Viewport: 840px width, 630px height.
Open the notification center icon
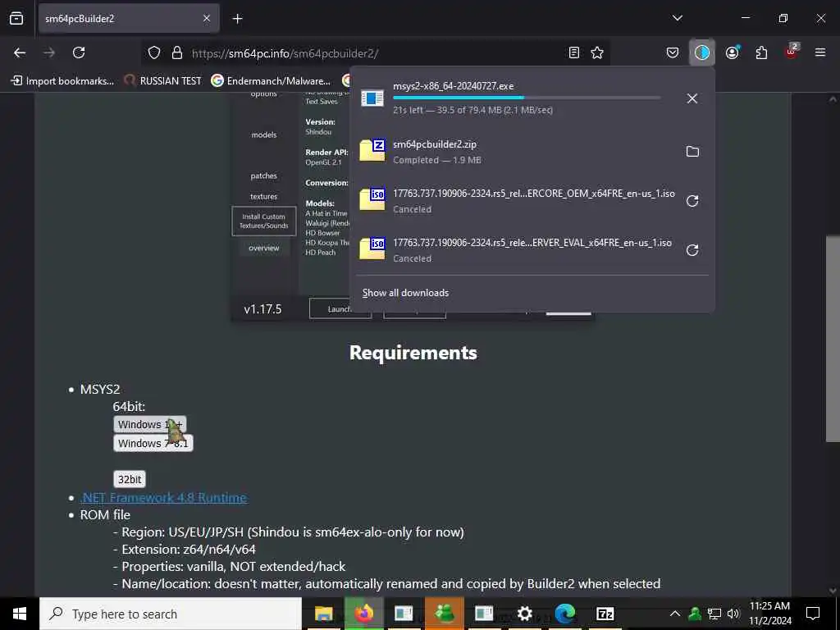[813, 614]
